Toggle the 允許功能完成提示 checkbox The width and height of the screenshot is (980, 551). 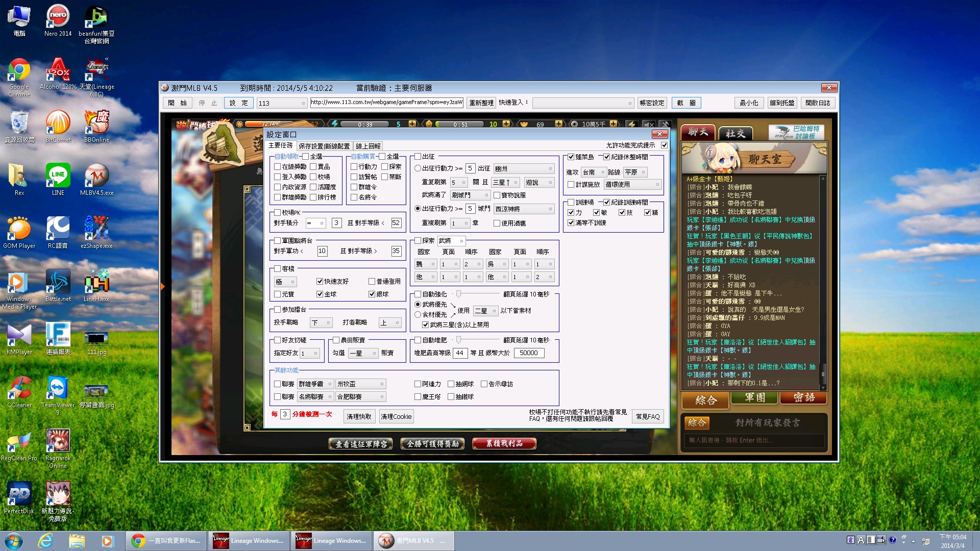(664, 145)
